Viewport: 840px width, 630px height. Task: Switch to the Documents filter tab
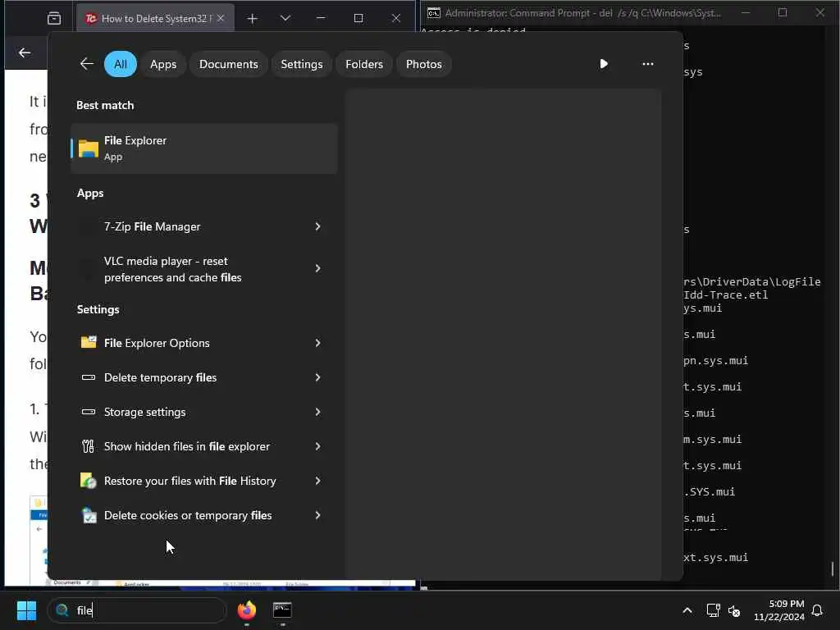(229, 64)
